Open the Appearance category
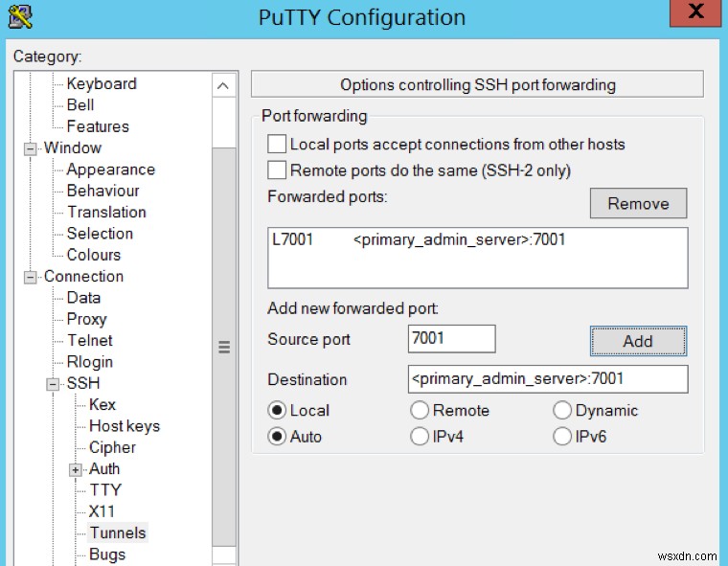The width and height of the screenshot is (728, 566). click(110, 170)
